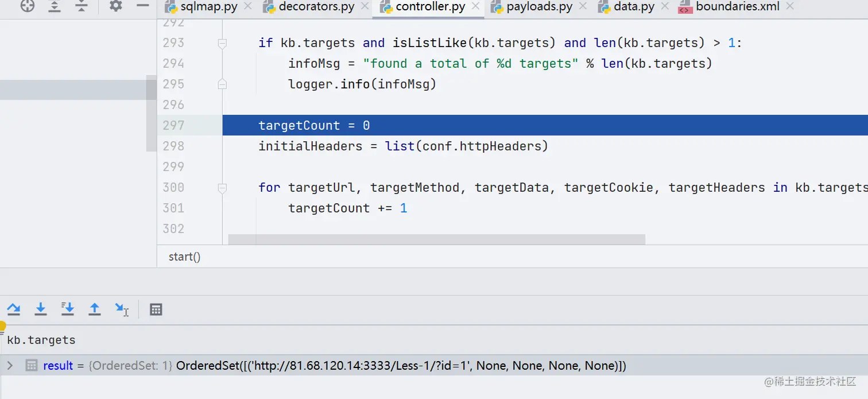Click the for targetUrl loop line
Screen dimensions: 868x399
563,187
